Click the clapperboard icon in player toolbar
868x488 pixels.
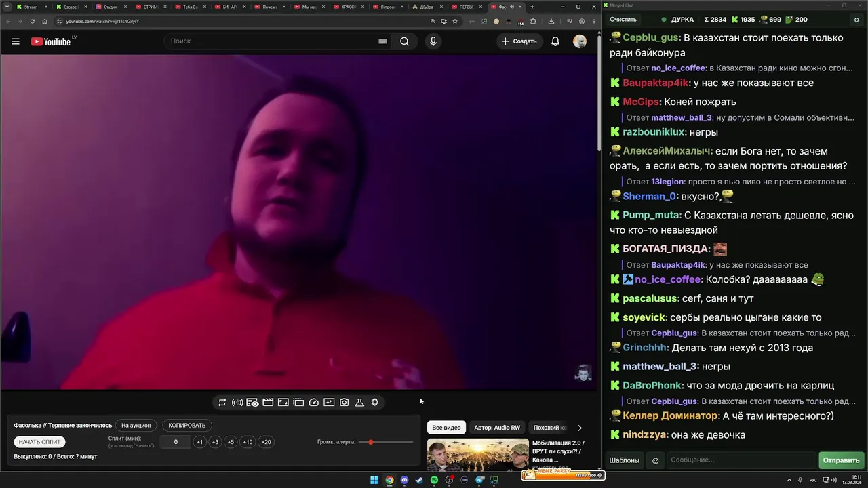pos(268,403)
